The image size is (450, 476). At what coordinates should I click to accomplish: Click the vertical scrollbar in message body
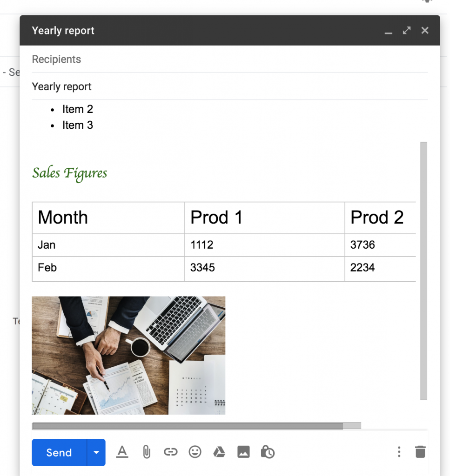424,271
